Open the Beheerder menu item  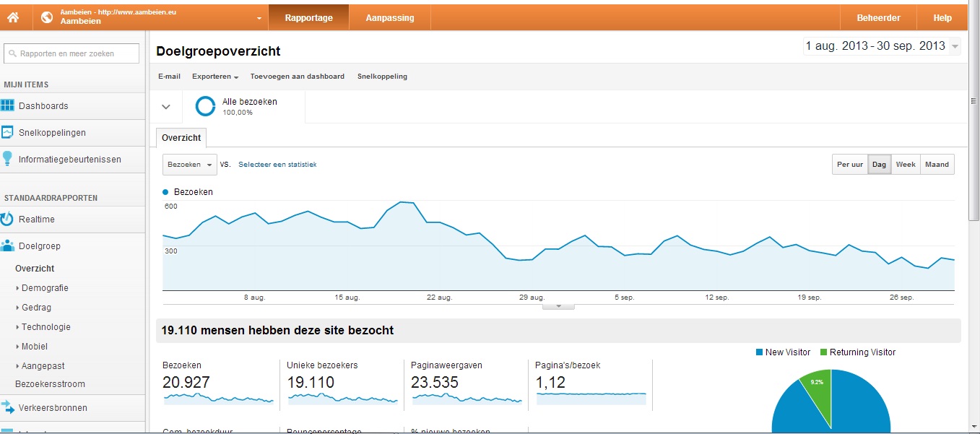pyautogui.click(x=878, y=17)
